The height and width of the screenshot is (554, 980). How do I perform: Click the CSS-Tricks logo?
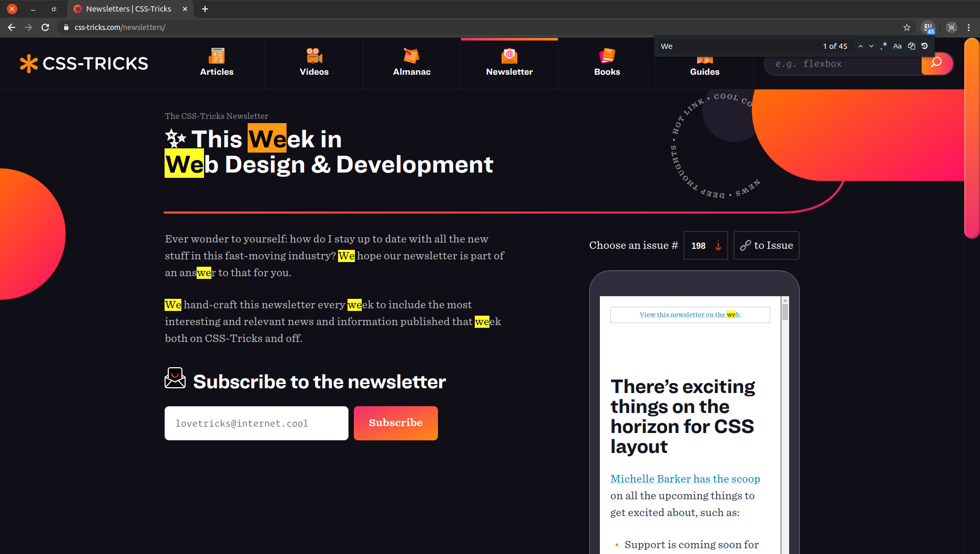[84, 64]
